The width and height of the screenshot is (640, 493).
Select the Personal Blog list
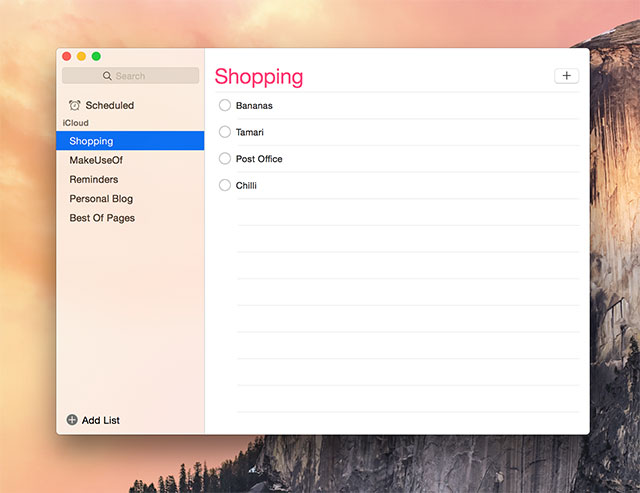[x=101, y=199]
